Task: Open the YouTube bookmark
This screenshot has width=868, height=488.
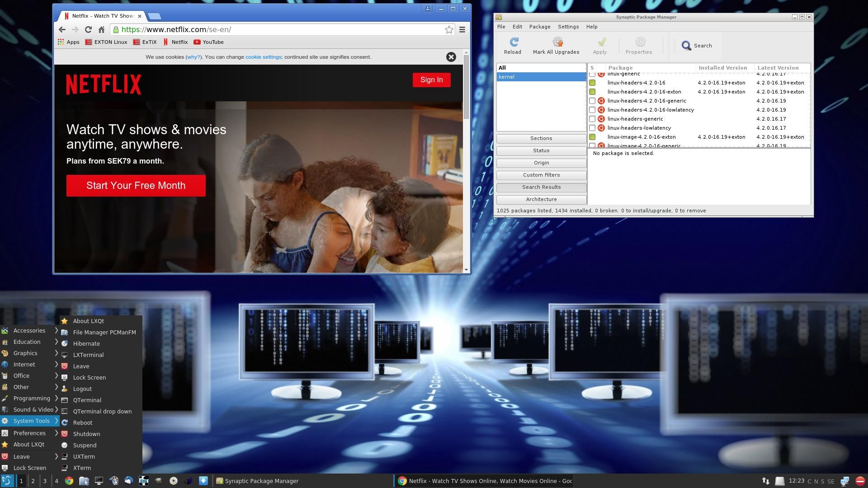Action: (x=208, y=42)
